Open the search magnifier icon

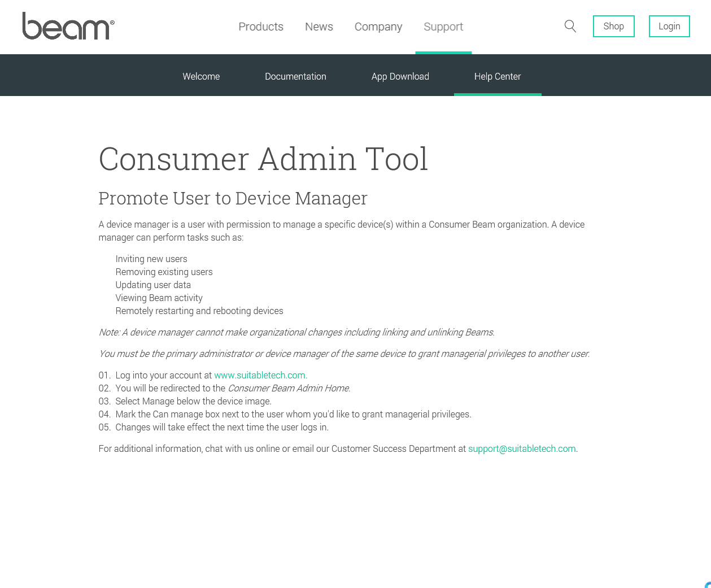[x=570, y=26]
